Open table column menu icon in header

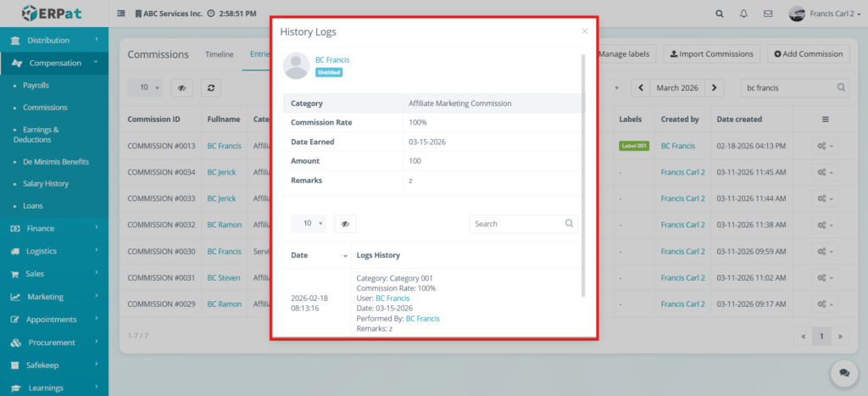[x=825, y=119]
